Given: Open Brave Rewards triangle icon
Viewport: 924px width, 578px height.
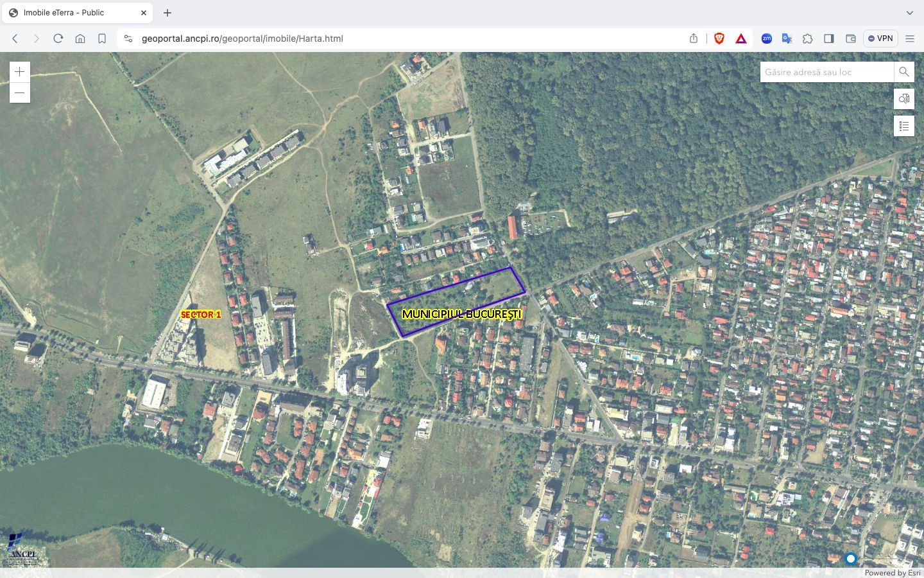Looking at the screenshot, I should (741, 39).
